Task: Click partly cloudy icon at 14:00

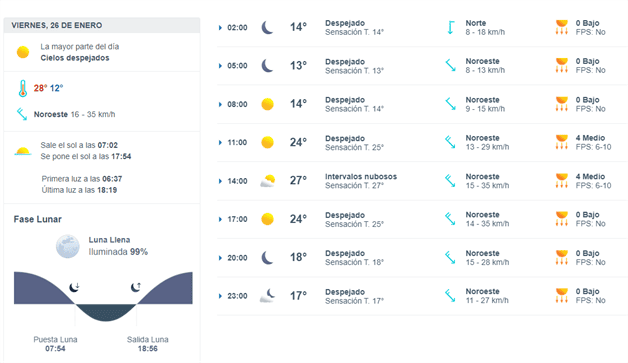Action: point(268,181)
